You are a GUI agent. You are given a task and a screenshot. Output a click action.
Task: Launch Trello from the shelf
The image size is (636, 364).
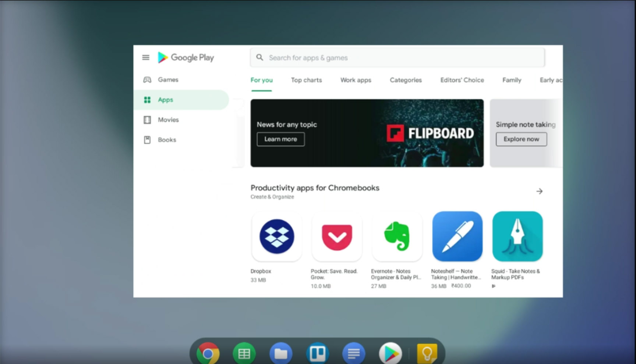point(317,353)
